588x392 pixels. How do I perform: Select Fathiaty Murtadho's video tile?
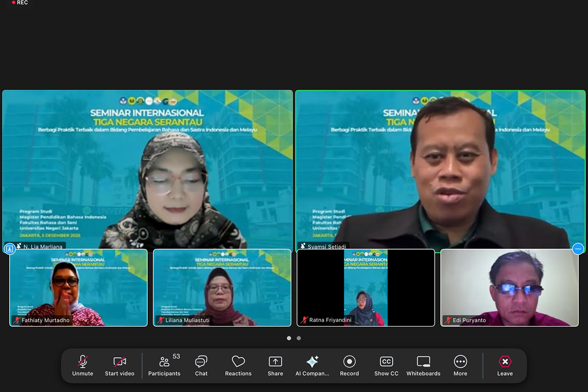click(78, 288)
